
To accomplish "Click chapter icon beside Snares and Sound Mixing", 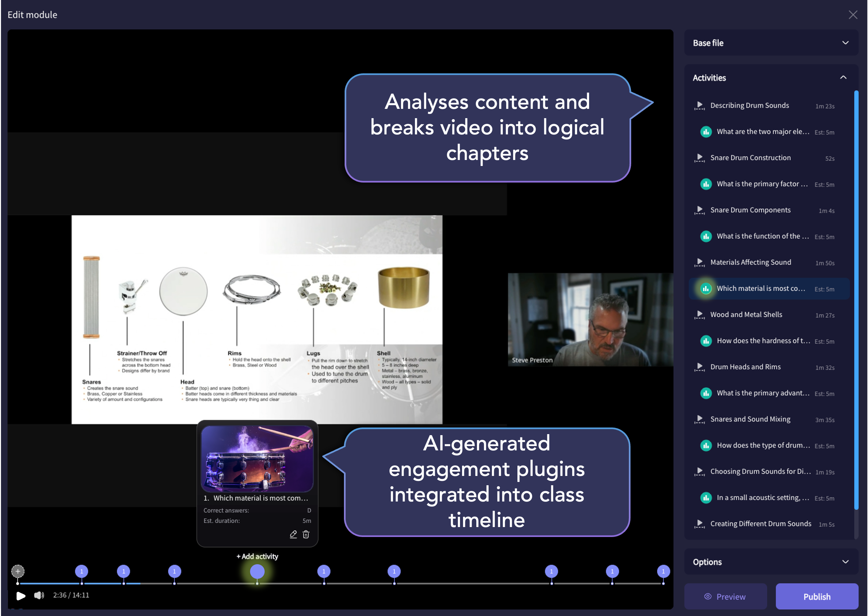I will [699, 420].
